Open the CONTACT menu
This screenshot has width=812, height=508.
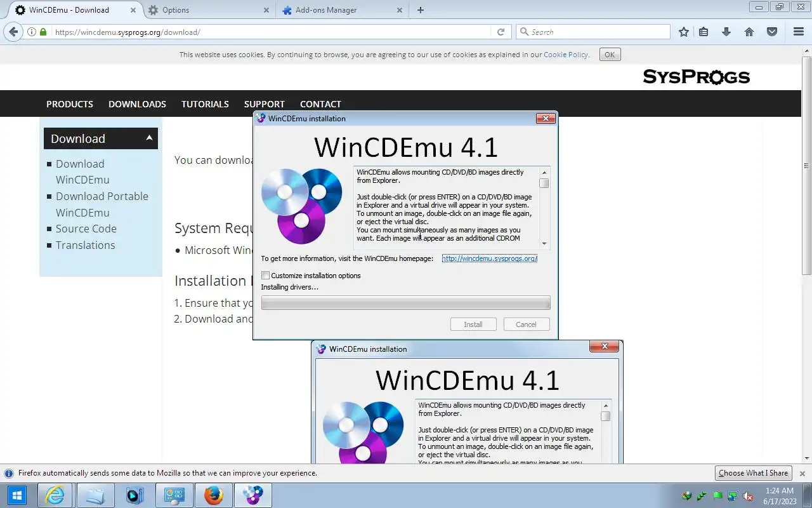(x=320, y=104)
